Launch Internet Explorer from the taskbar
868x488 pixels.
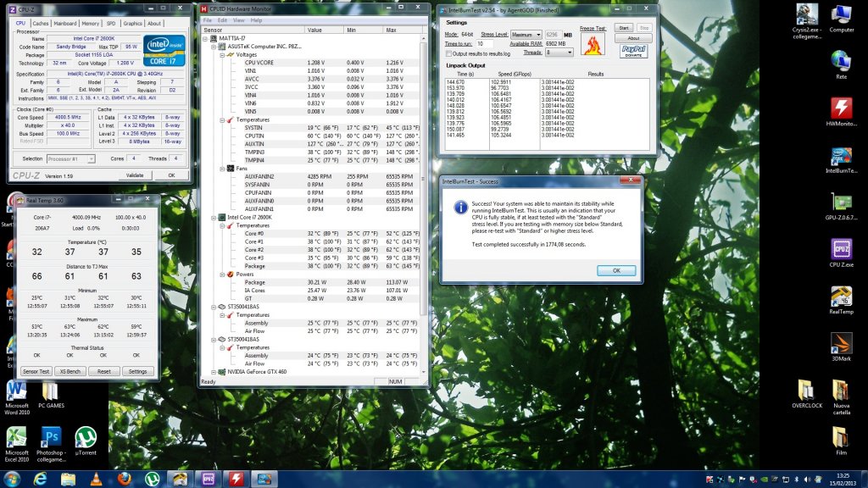tap(40, 480)
